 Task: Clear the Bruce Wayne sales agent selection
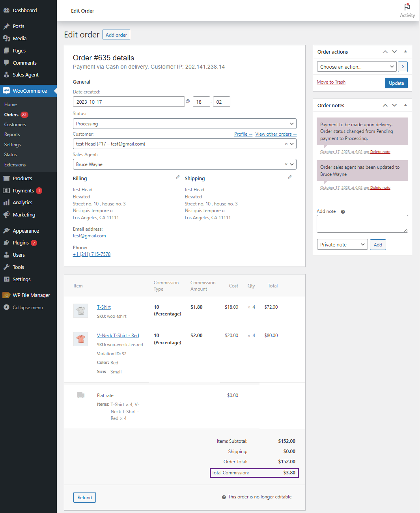point(286,164)
